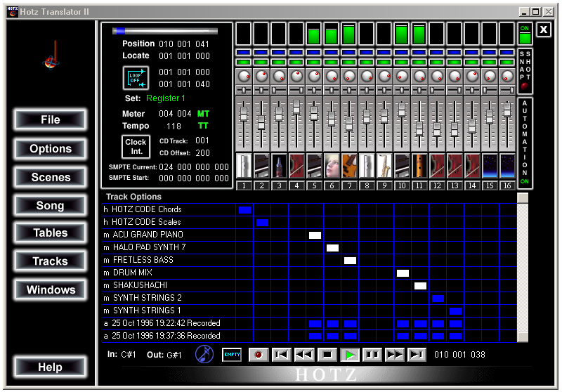Click the Register 1 set value
This screenshot has height=392, width=562.
tap(165, 98)
